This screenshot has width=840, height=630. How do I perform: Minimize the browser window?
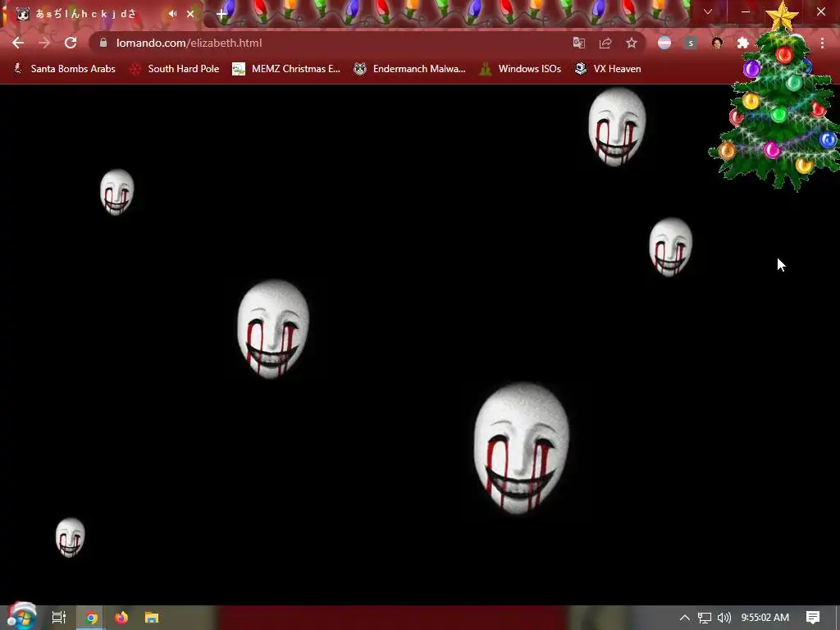click(x=746, y=11)
